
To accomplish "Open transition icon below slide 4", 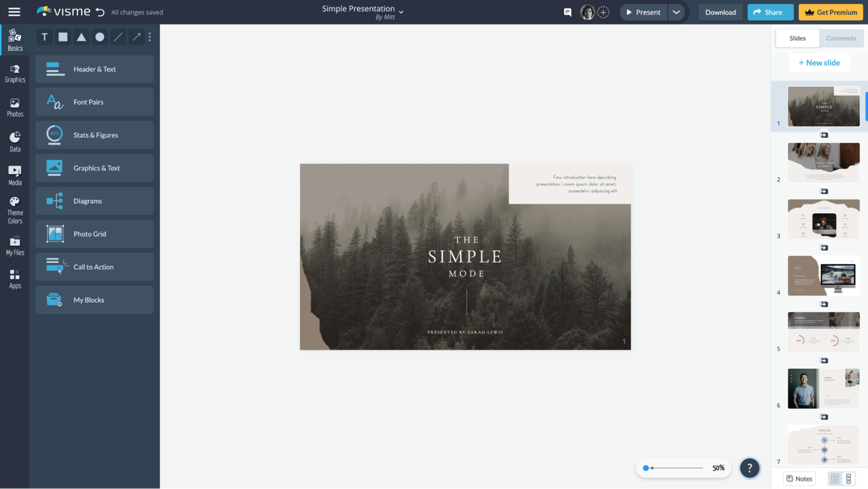I will [x=824, y=304].
